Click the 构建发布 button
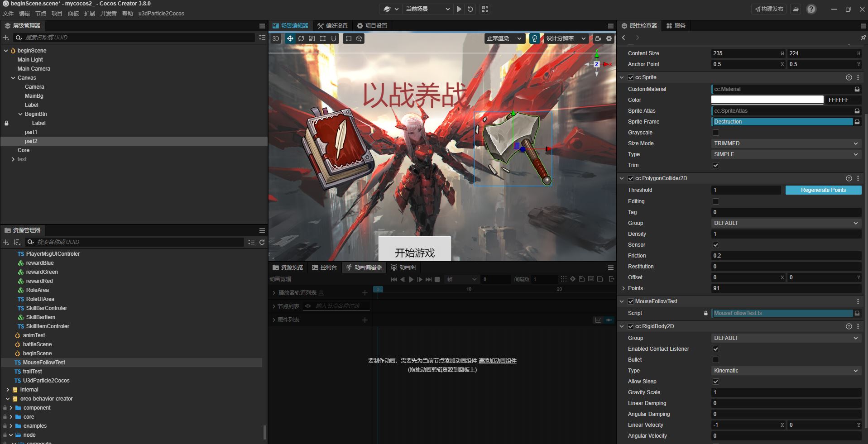The width and height of the screenshot is (868, 444). pos(769,9)
